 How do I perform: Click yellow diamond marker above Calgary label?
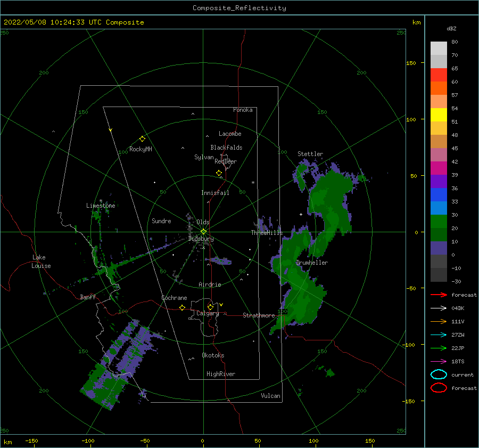point(210,307)
